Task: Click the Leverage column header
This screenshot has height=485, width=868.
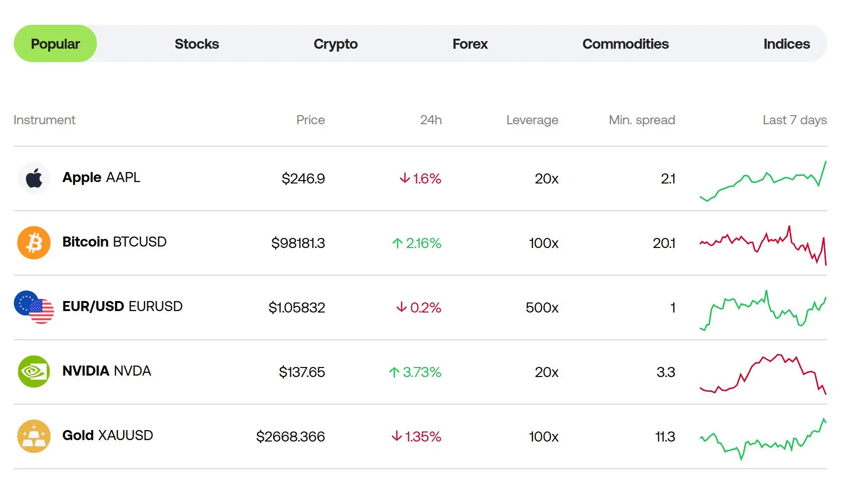Action: coord(532,120)
